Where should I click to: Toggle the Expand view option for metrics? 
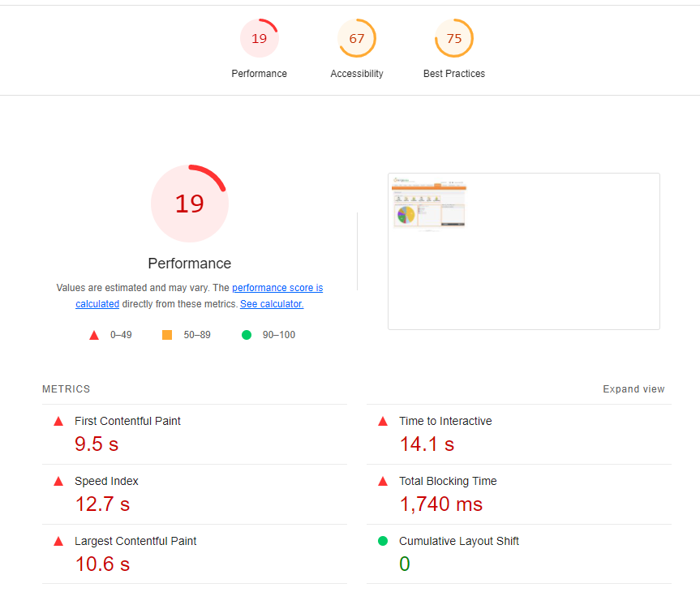point(633,389)
